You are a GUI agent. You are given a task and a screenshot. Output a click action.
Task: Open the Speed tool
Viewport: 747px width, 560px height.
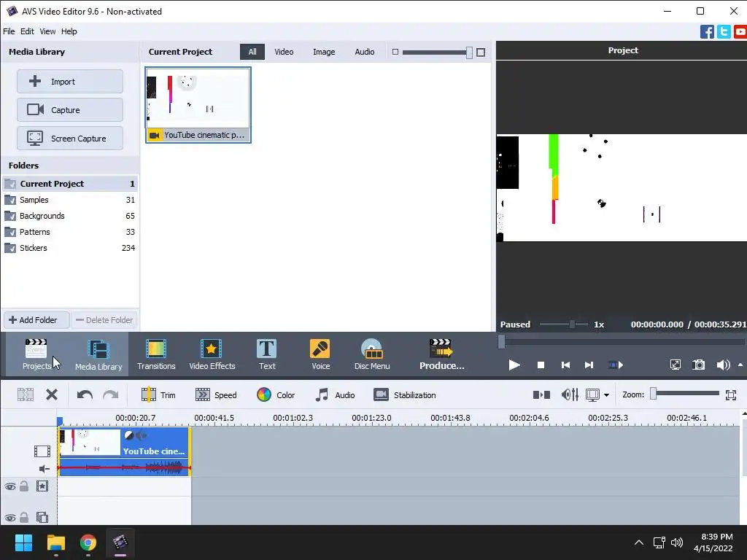[x=216, y=394]
